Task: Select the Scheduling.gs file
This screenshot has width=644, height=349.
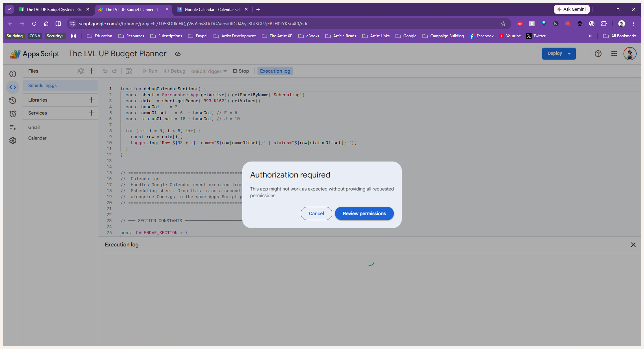Action: 60,86
